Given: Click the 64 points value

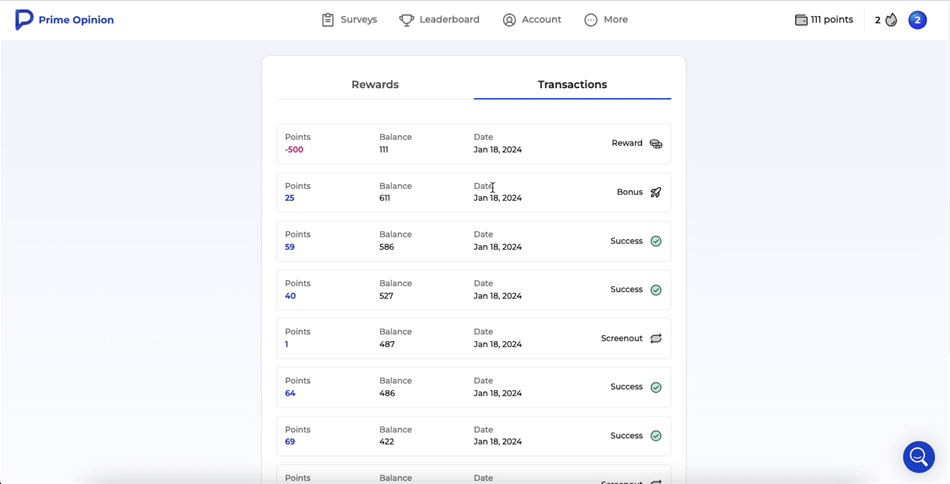Looking at the screenshot, I should click(x=290, y=393).
